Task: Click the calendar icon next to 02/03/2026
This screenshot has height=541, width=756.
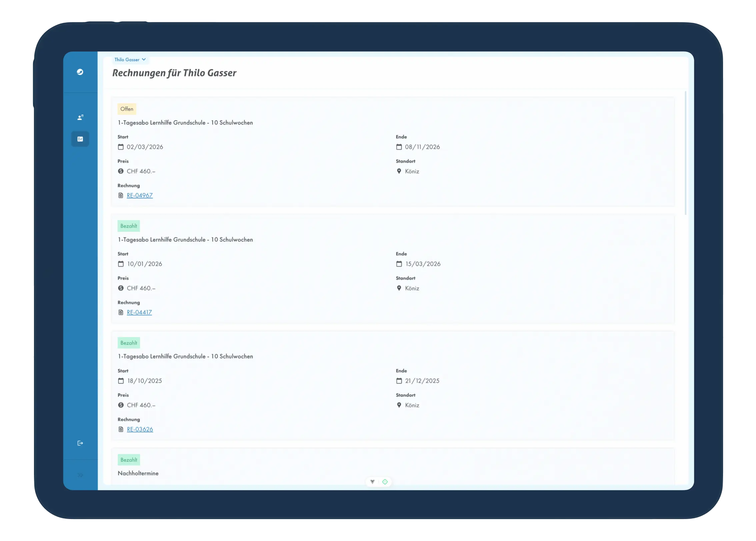Action: coord(121,147)
